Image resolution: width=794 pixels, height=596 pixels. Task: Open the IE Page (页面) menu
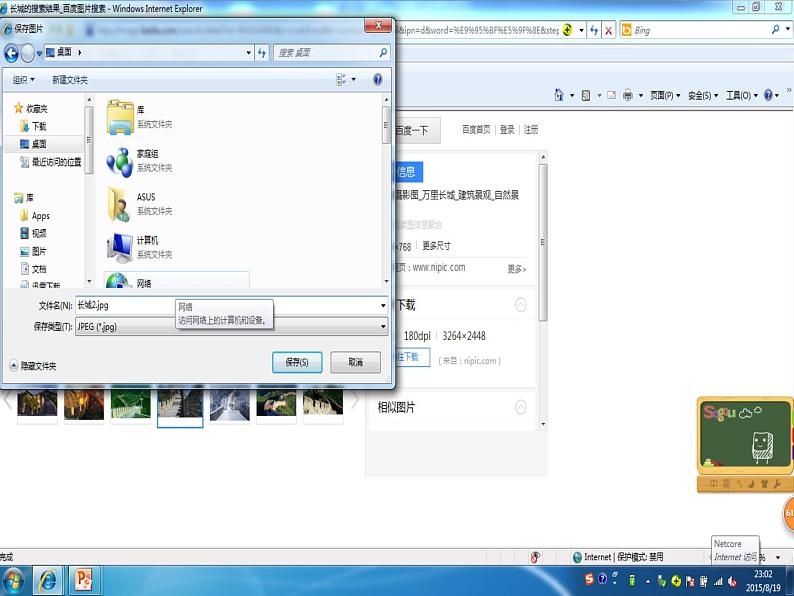click(665, 95)
